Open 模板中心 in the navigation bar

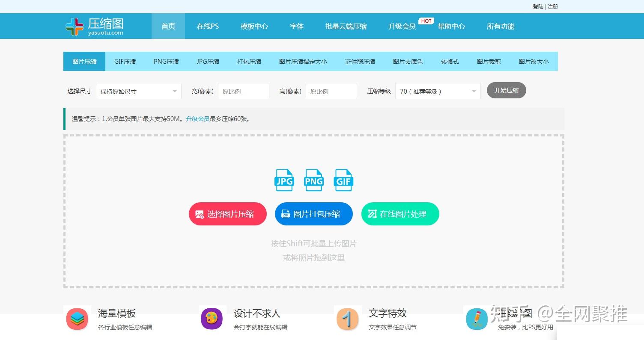tap(254, 26)
